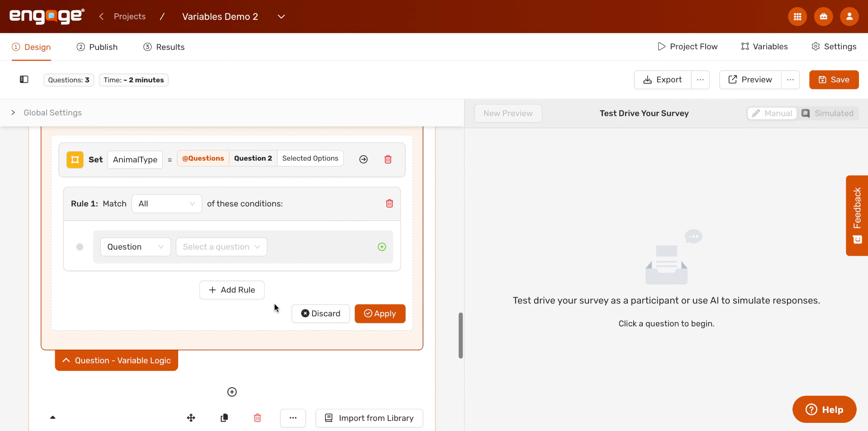Delete Rule 1 with trash icon
Screen dimensions: 868x431
point(389,204)
